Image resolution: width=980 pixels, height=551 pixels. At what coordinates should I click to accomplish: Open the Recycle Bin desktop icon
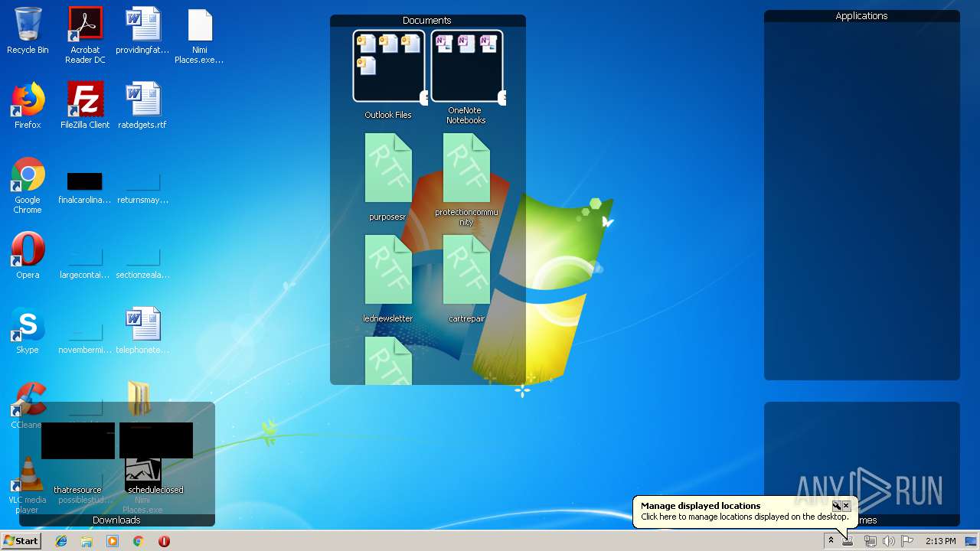pos(28,31)
